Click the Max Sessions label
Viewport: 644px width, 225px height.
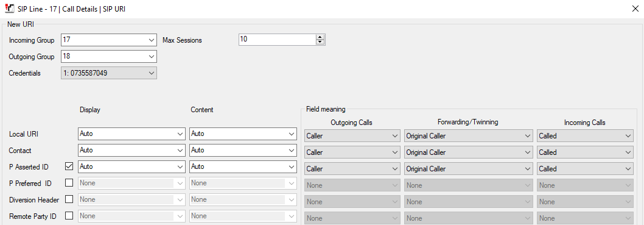(x=183, y=40)
